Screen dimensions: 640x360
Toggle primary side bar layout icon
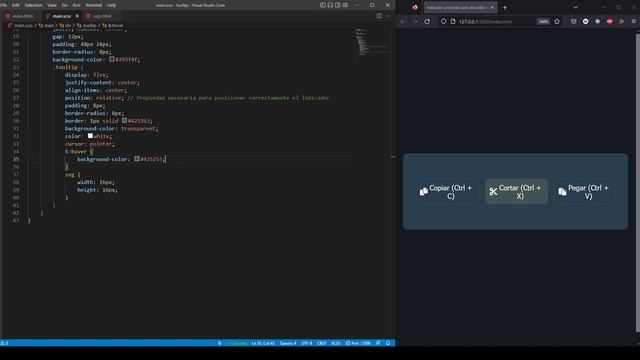[x=323, y=5]
